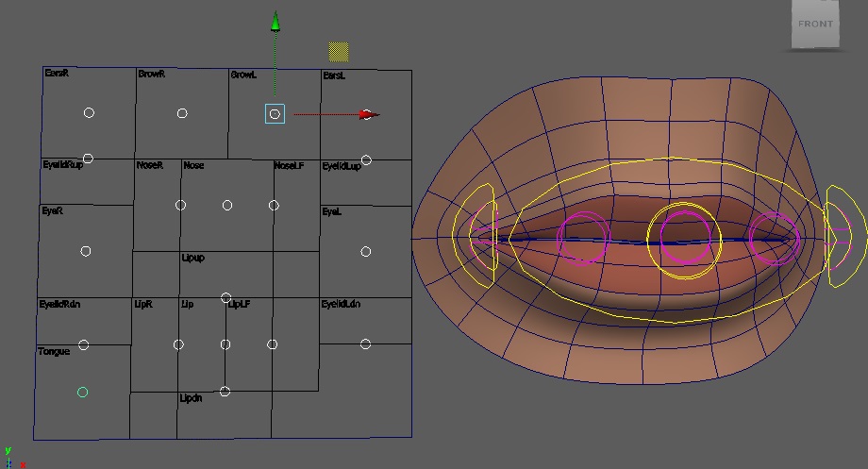Select the LipR control circle
The image size is (868, 469).
coord(178,344)
